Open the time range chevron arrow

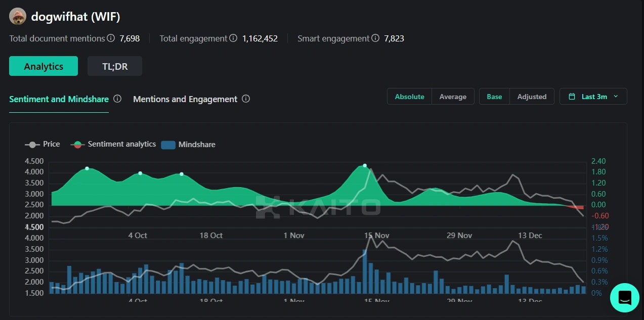[615, 96]
